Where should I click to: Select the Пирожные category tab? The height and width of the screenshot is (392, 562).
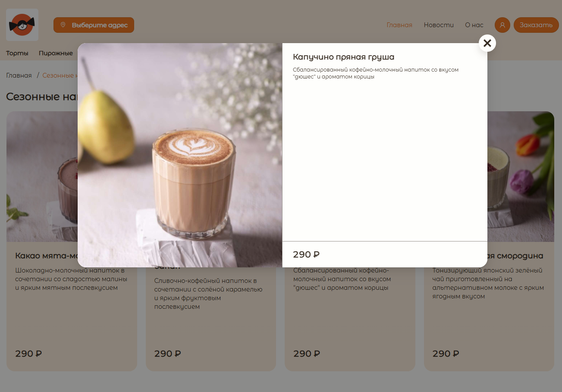point(56,53)
